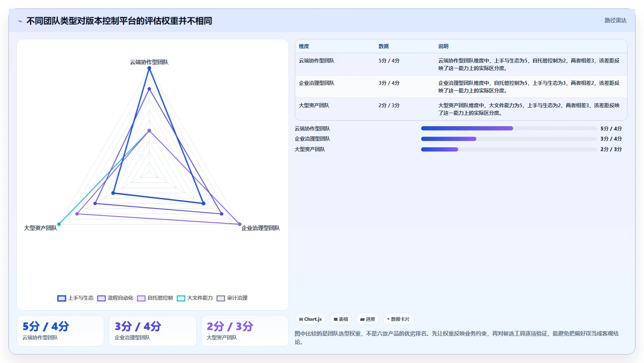Select the 2分 / 3分 data card
Screen dimensions: 644x363
(x=245, y=330)
